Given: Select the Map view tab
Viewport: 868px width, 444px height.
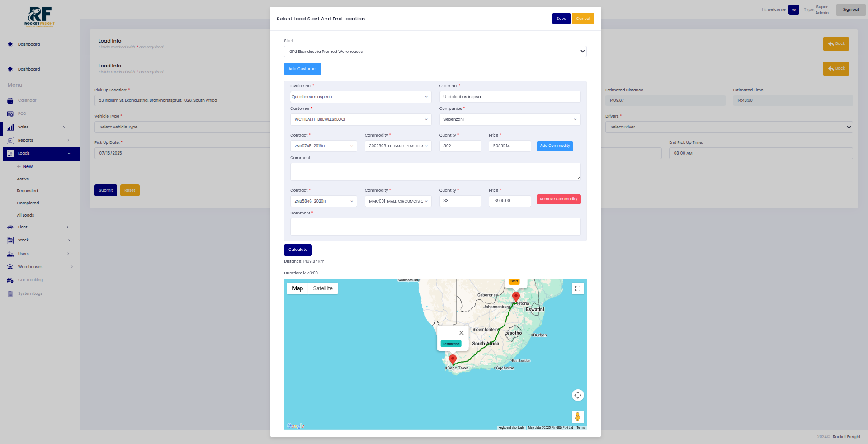Looking at the screenshot, I should pos(297,288).
